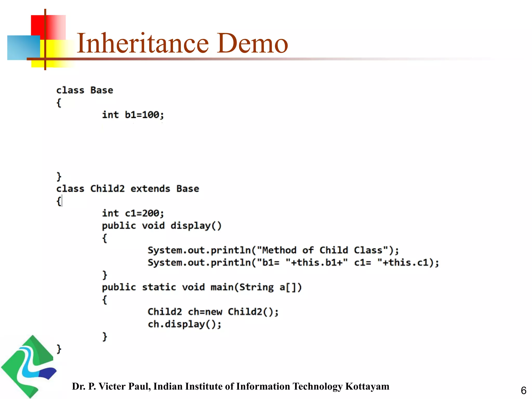Click the author footer text
Screen dimensions: 532x399
click(x=230, y=386)
